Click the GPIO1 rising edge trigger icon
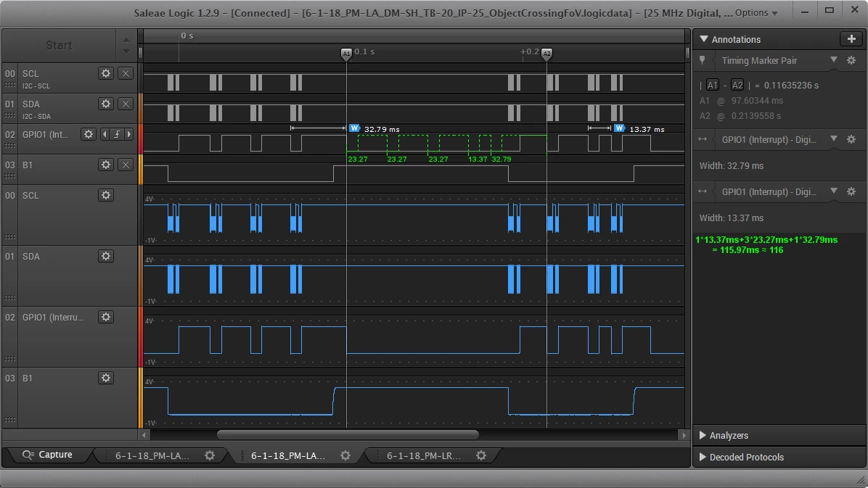868x488 pixels. (117, 134)
